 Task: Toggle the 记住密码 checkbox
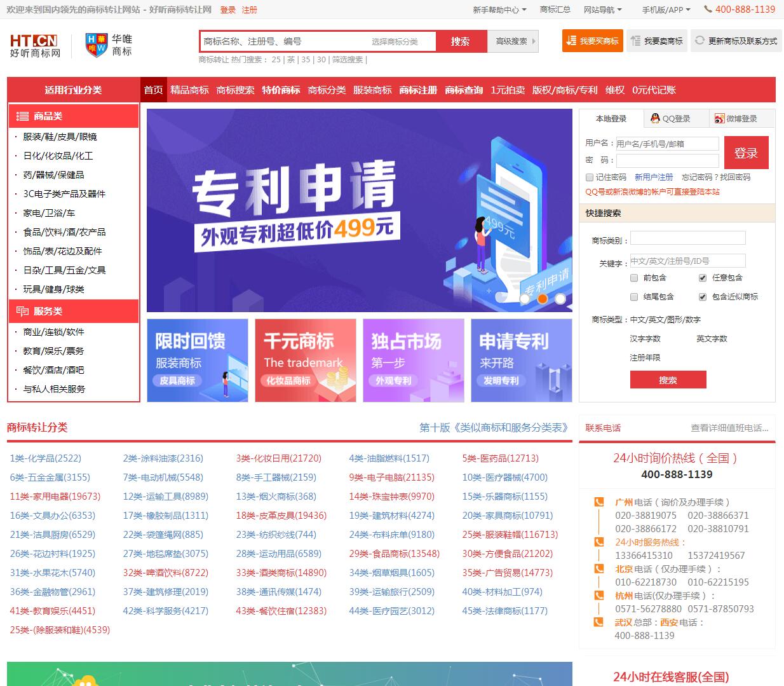pyautogui.click(x=590, y=177)
